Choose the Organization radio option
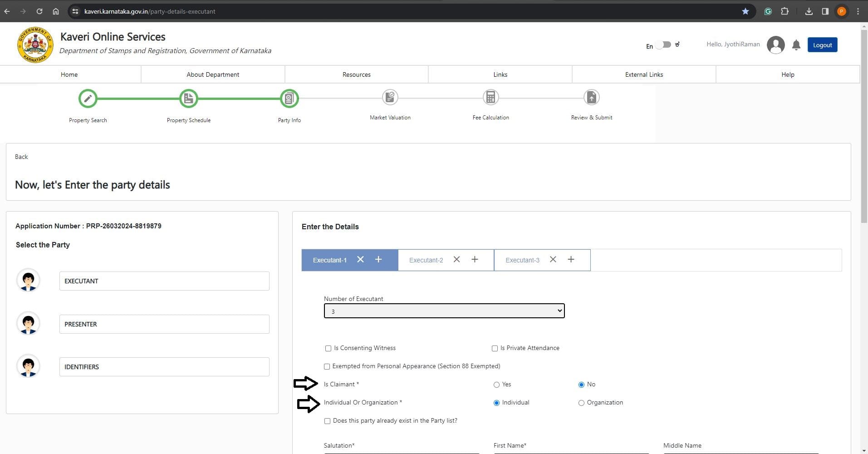Image resolution: width=868 pixels, height=454 pixels. click(x=581, y=403)
